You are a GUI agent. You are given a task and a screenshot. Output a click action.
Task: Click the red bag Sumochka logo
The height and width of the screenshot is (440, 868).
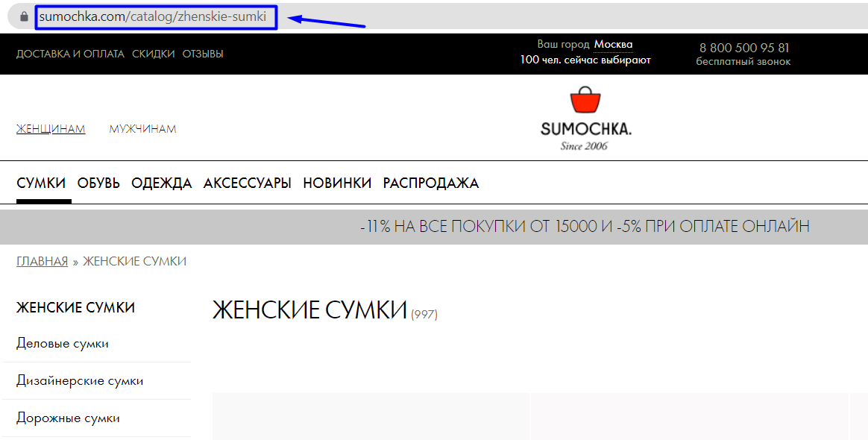click(585, 100)
